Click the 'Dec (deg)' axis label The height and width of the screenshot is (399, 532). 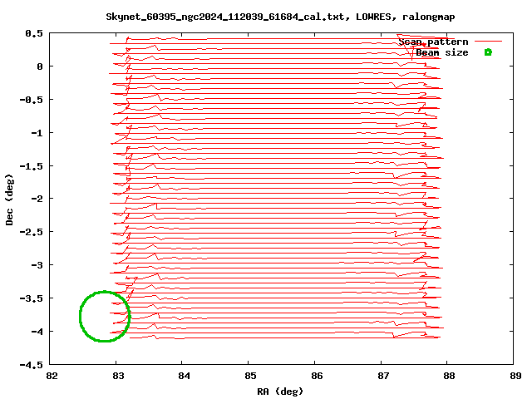click(9, 199)
